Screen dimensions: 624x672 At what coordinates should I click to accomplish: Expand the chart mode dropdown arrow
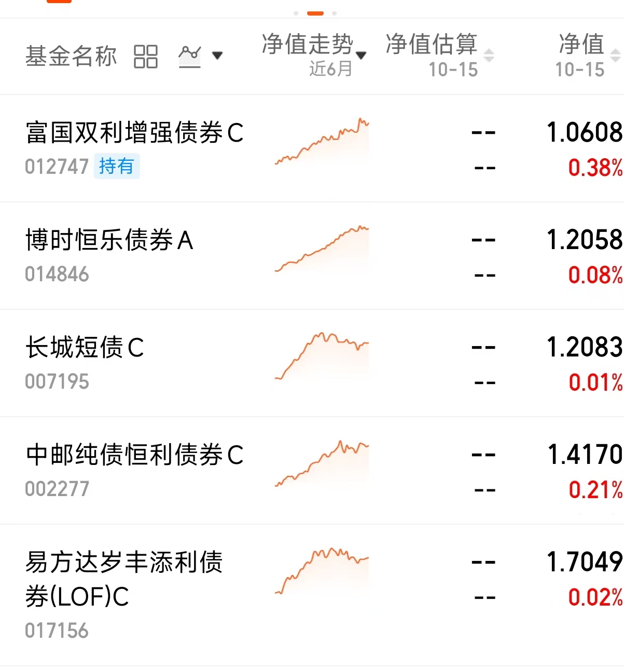[218, 55]
